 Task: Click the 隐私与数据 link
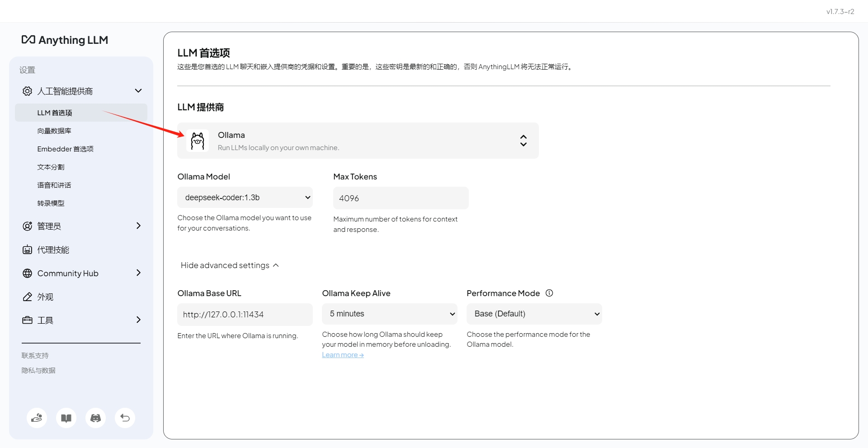pos(38,370)
